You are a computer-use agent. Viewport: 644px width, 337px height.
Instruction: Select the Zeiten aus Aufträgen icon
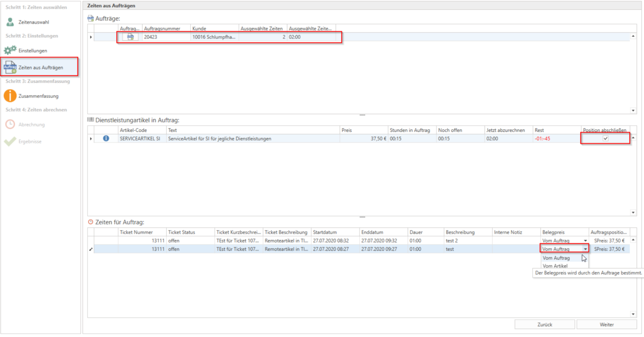pos(10,67)
